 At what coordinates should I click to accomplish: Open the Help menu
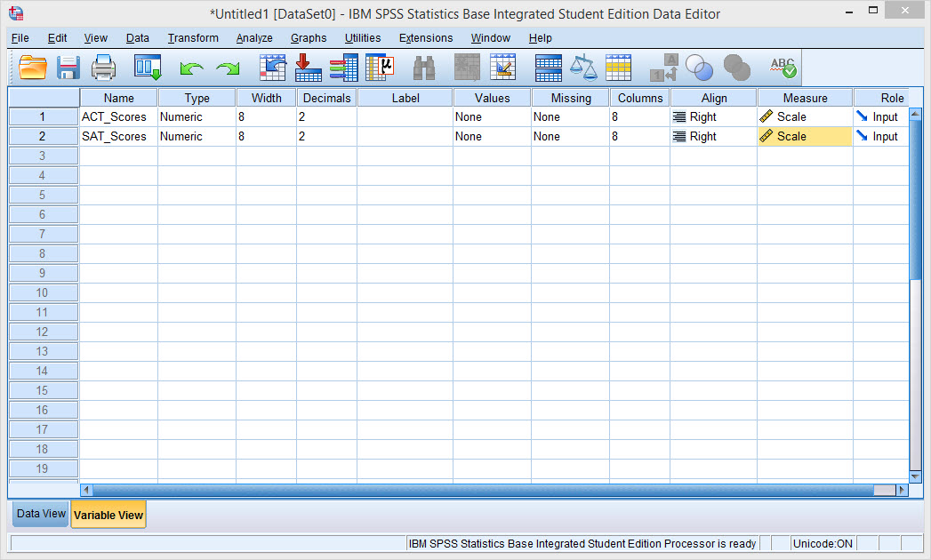pyautogui.click(x=541, y=38)
